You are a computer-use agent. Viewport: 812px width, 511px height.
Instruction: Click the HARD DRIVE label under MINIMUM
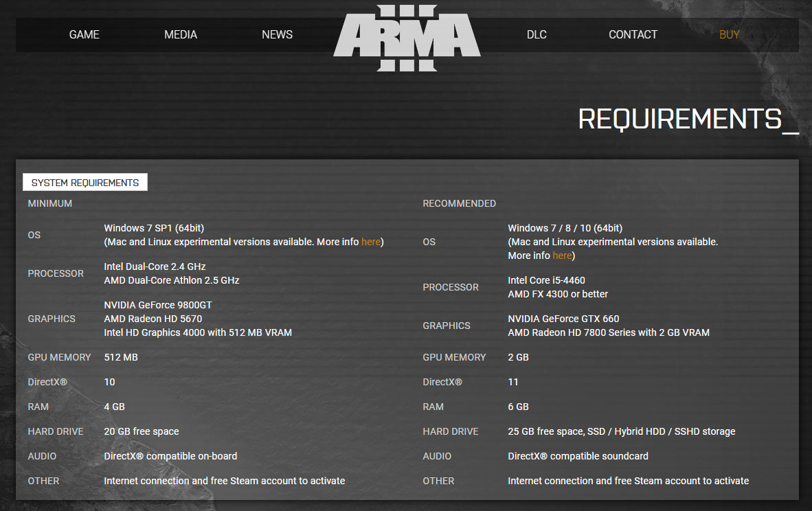(56, 432)
